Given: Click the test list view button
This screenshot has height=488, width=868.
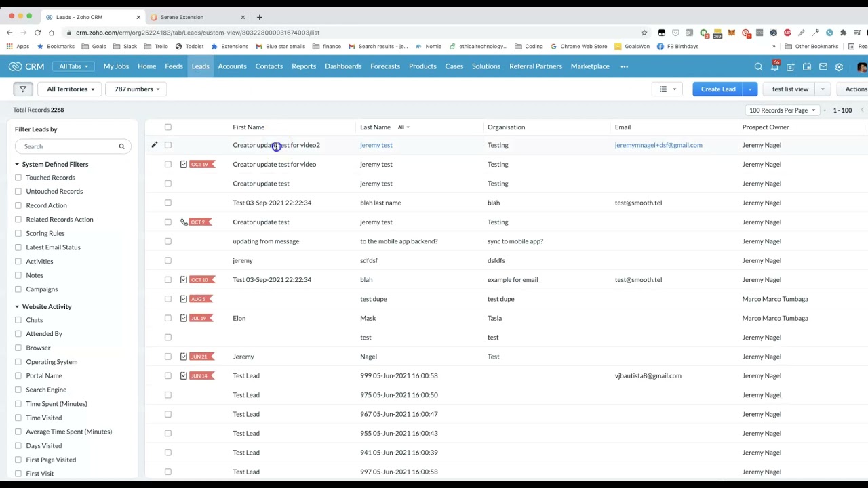Looking at the screenshot, I should click(790, 89).
